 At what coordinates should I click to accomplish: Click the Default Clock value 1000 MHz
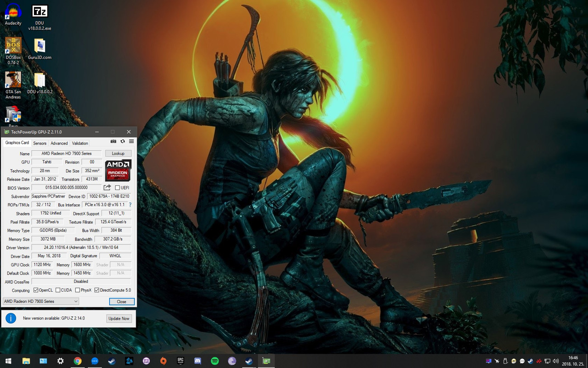pos(42,273)
